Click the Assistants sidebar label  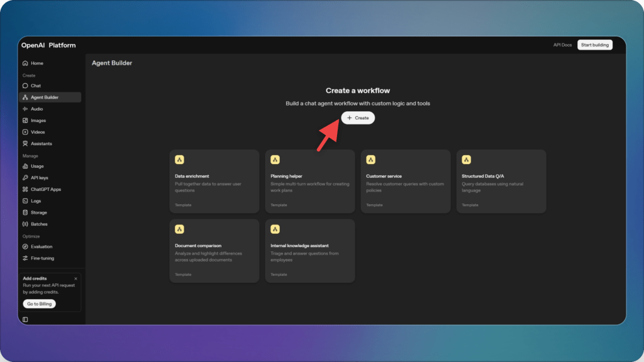coord(42,144)
